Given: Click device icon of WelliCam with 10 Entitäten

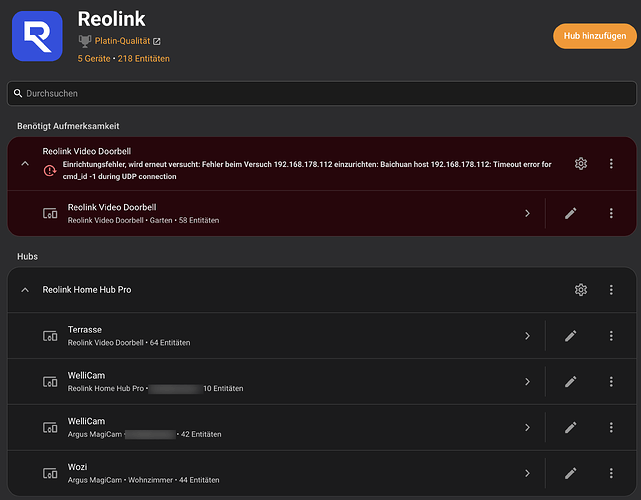Looking at the screenshot, I should point(50,381).
